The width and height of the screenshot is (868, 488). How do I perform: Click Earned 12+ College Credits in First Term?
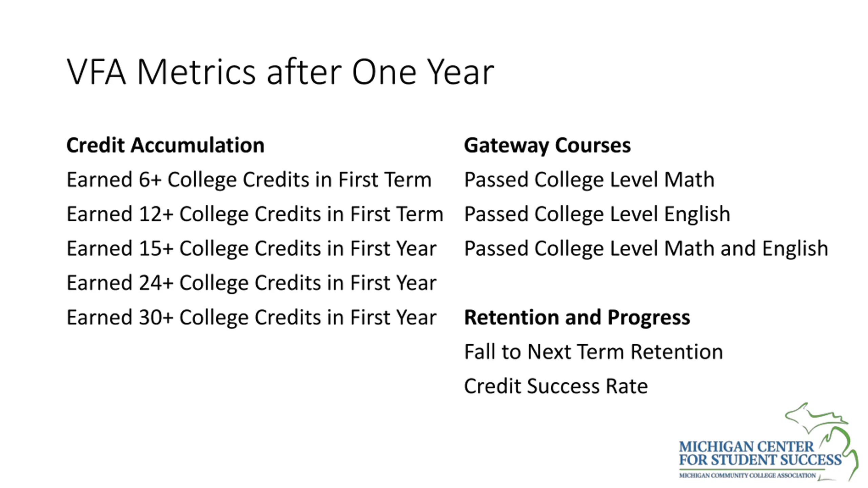tap(255, 214)
